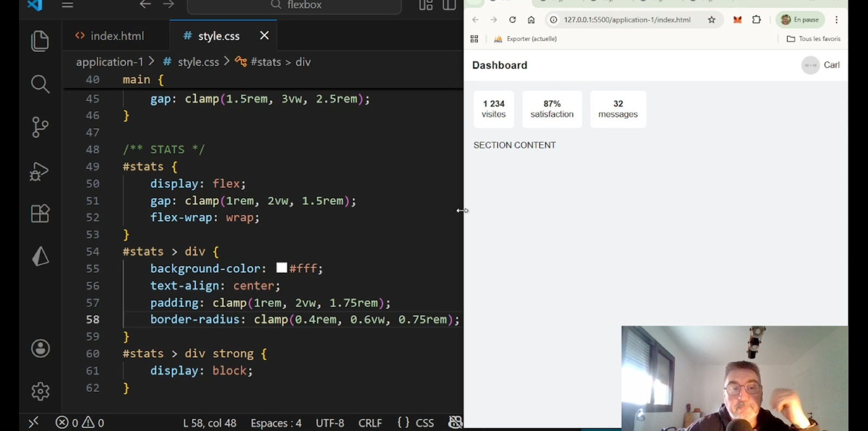Click the Manage gear icon
The image size is (868, 431).
click(x=40, y=391)
